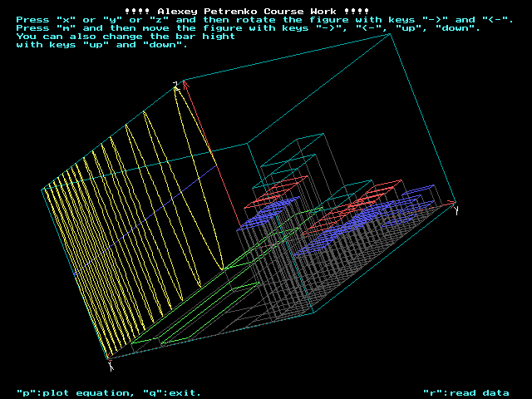This screenshot has height=399, width=532.
Task: Click the X axis label
Action: pyautogui.click(x=111, y=366)
